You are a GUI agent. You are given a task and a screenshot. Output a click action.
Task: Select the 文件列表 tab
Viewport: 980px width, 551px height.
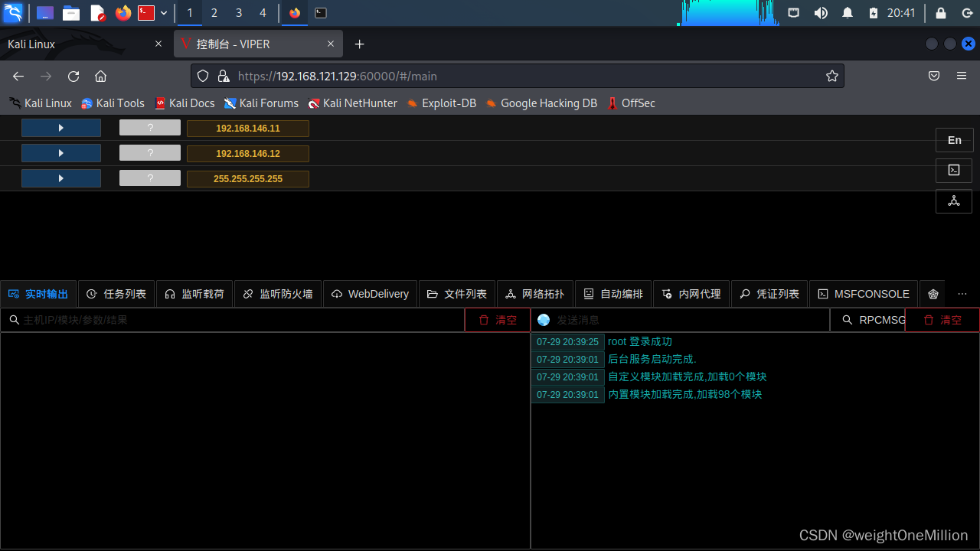pyautogui.click(x=457, y=294)
